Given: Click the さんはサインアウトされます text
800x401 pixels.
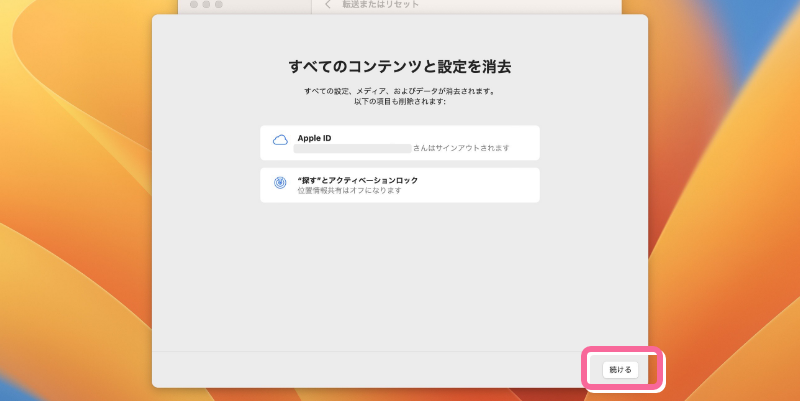Looking at the screenshot, I should [461, 148].
